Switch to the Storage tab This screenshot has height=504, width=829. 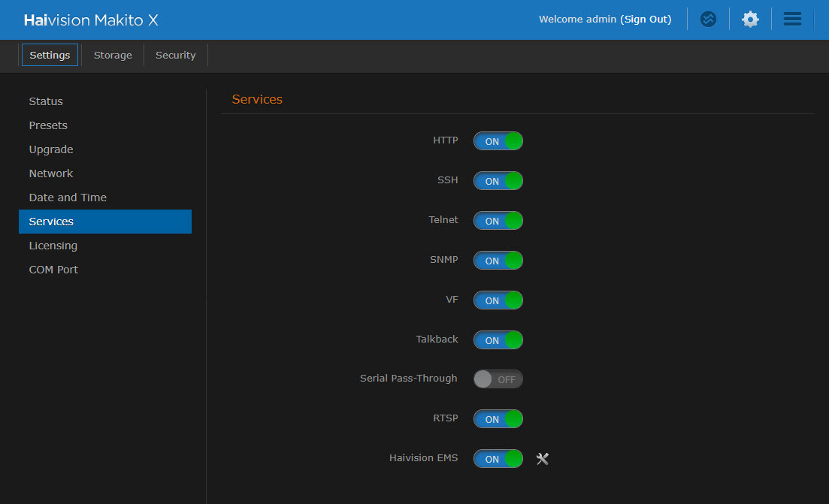113,55
